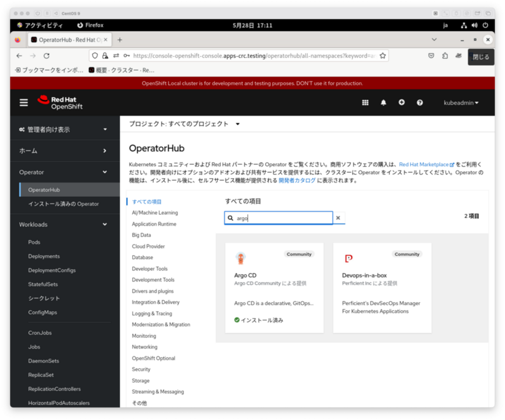The width and height of the screenshot is (505, 420).
Task: Open the help question mark icon
Action: pos(420,102)
